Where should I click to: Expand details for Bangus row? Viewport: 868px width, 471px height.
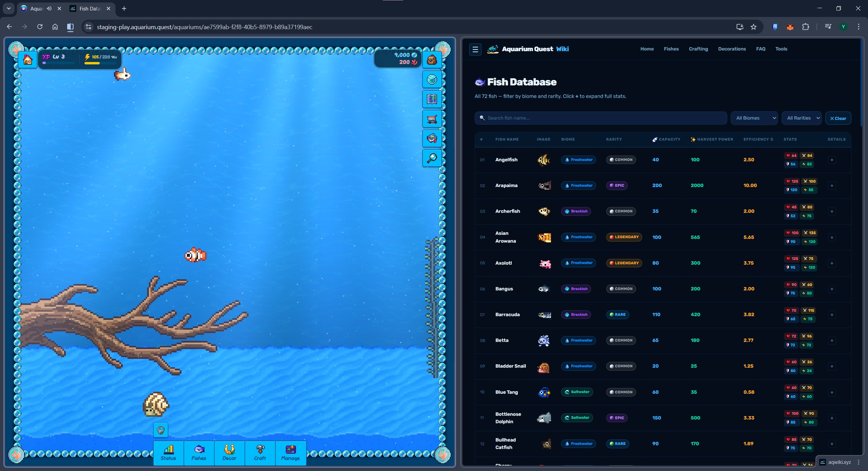click(x=832, y=289)
